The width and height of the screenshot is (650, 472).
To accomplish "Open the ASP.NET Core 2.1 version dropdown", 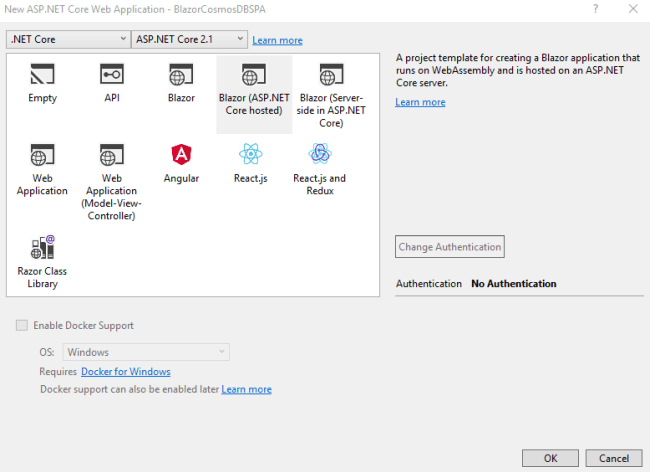I will (x=189, y=39).
